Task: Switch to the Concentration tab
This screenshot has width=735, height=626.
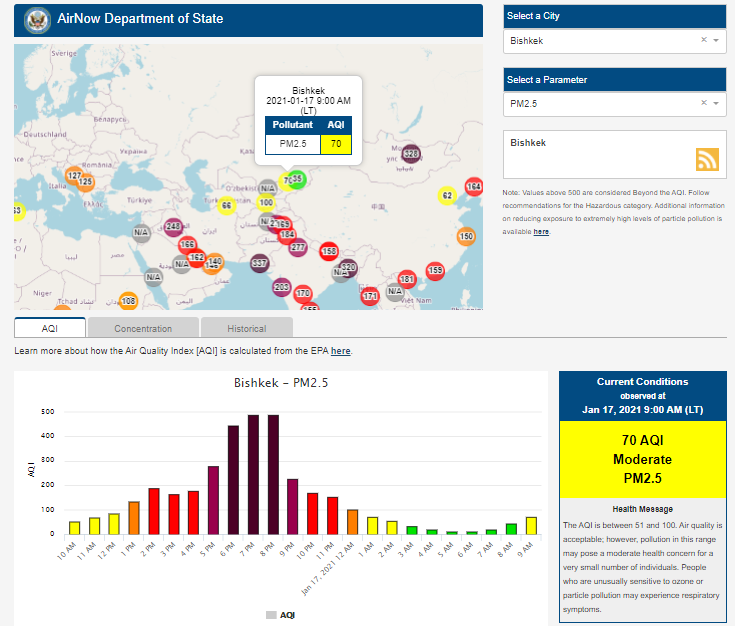Action: pyautogui.click(x=143, y=328)
